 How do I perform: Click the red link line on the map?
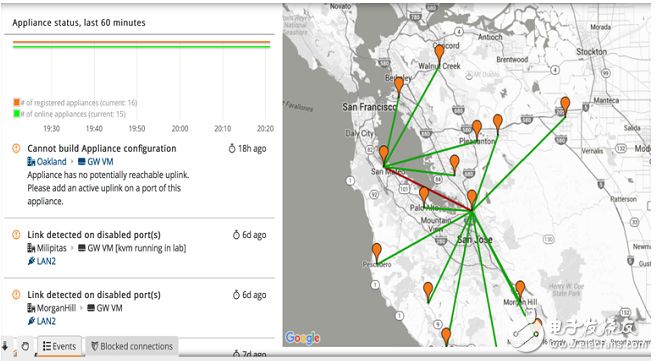pyautogui.click(x=428, y=189)
